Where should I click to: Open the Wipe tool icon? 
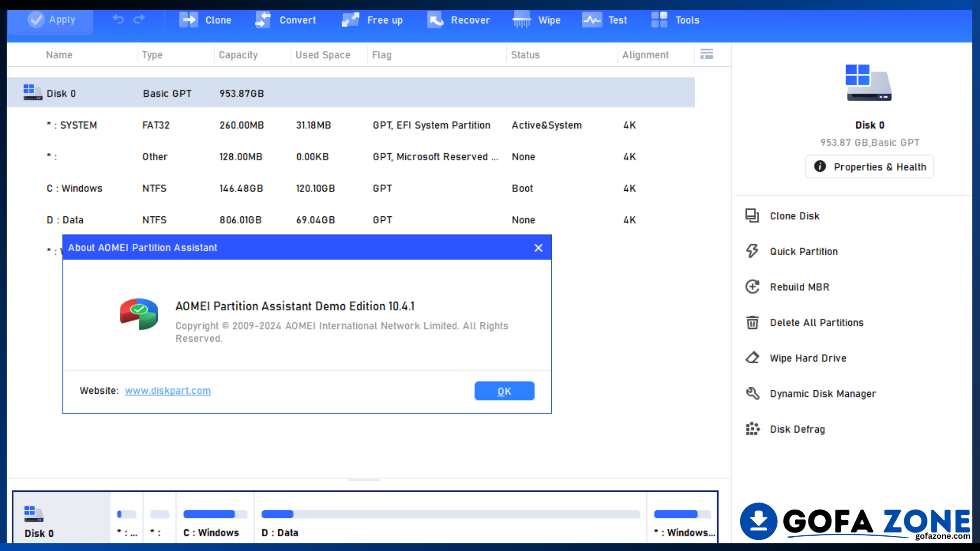[522, 20]
